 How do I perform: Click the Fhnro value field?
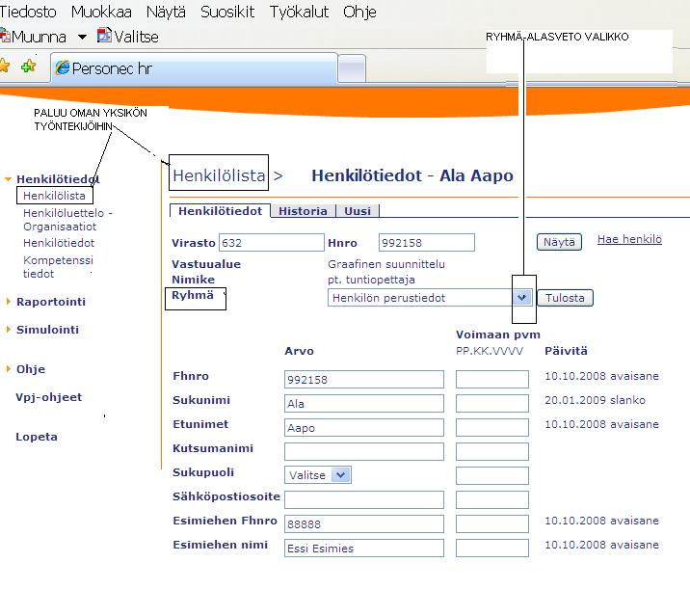364,379
